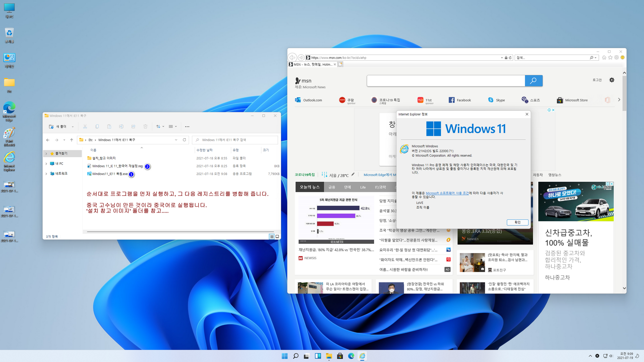
Task: Click the MSN web search input field
Action: pos(446,81)
